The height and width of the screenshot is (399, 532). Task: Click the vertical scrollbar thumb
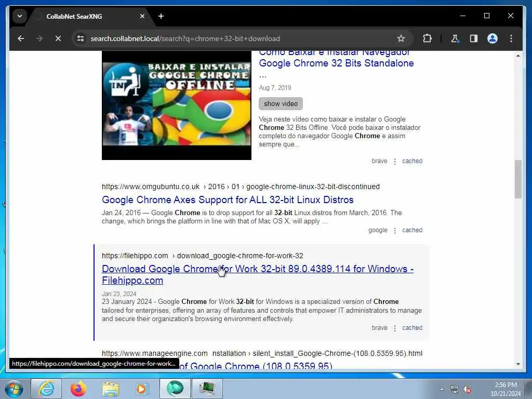(518, 179)
